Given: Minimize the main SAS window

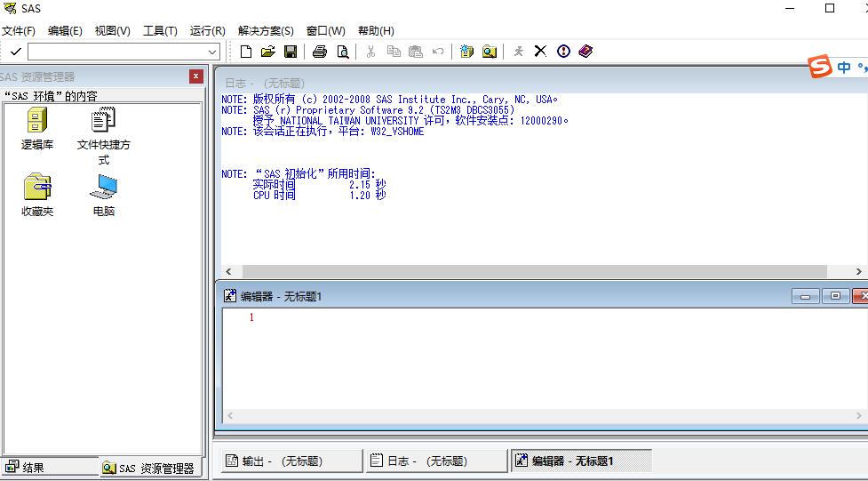Looking at the screenshot, I should (x=790, y=8).
